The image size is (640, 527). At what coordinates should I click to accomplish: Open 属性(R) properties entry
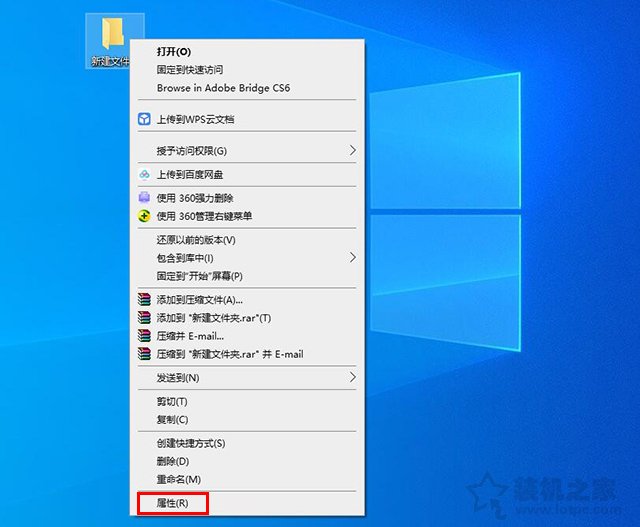(x=247, y=503)
